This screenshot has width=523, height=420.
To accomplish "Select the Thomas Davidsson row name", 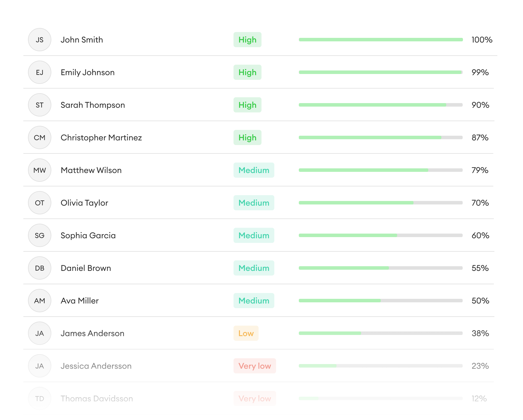I will coord(96,398).
